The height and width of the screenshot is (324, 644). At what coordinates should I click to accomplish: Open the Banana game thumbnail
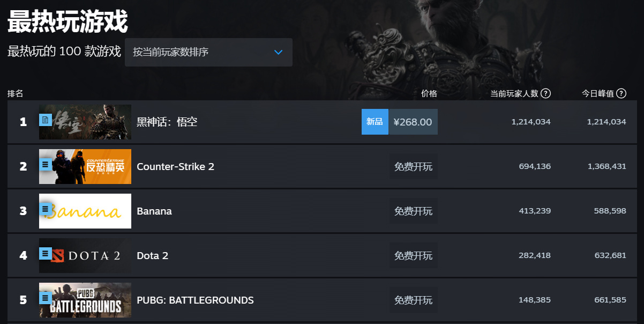(x=85, y=211)
